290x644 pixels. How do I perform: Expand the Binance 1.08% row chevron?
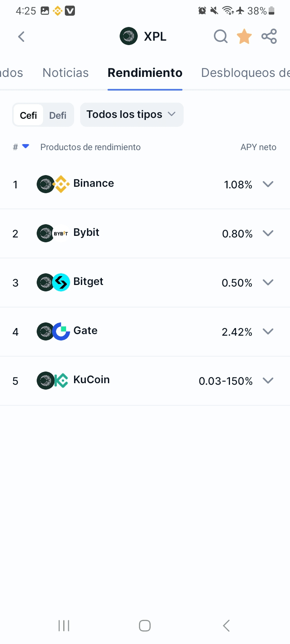268,184
